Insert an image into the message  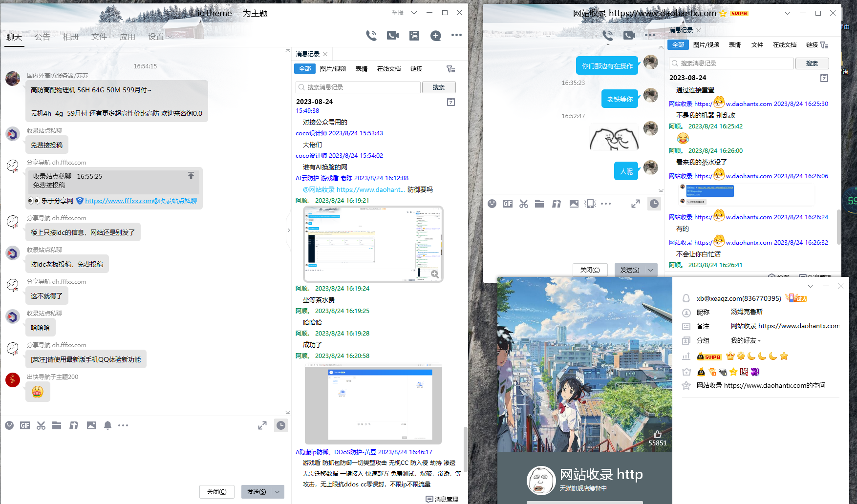point(91,425)
